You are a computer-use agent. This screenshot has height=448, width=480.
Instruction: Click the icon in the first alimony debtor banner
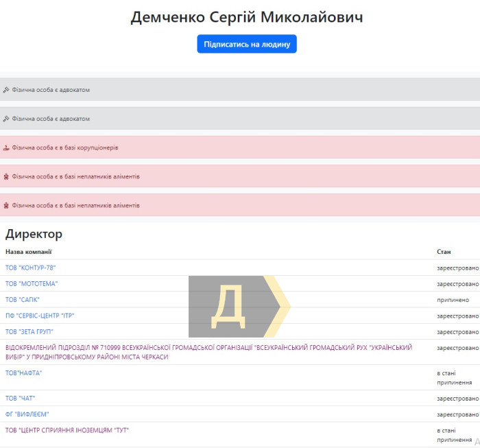pos(6,176)
